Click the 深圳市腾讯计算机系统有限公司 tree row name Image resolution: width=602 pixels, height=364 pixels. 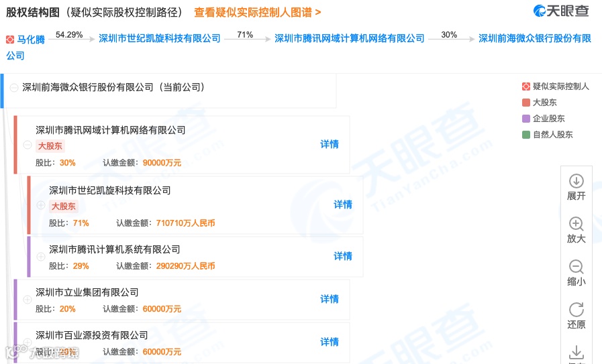(114, 249)
